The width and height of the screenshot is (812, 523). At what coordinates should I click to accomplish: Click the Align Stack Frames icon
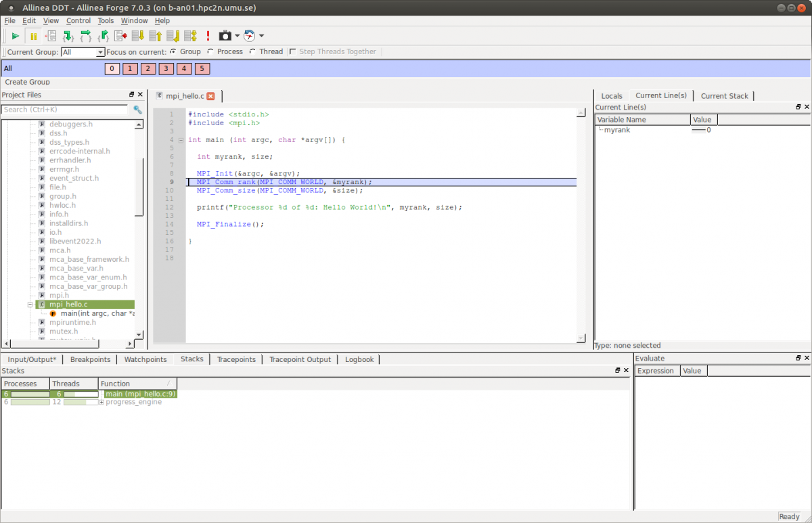pyautogui.click(x=190, y=36)
